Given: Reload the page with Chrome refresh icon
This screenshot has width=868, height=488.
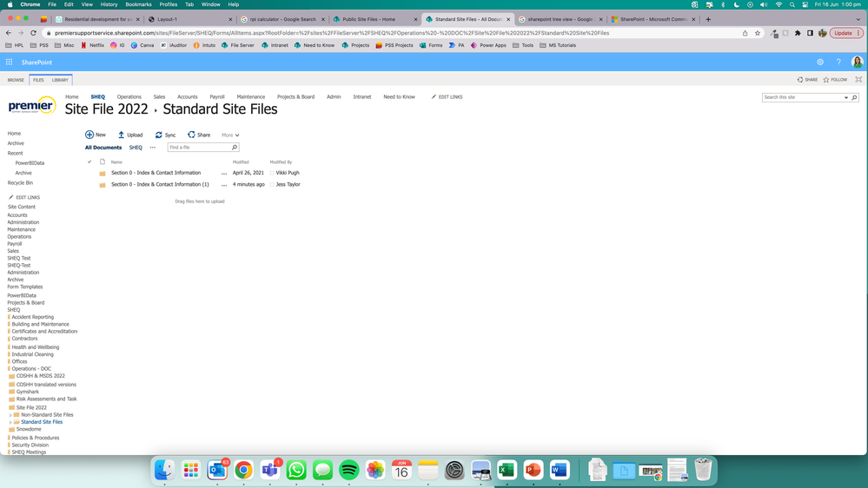Looking at the screenshot, I should pyautogui.click(x=33, y=33).
